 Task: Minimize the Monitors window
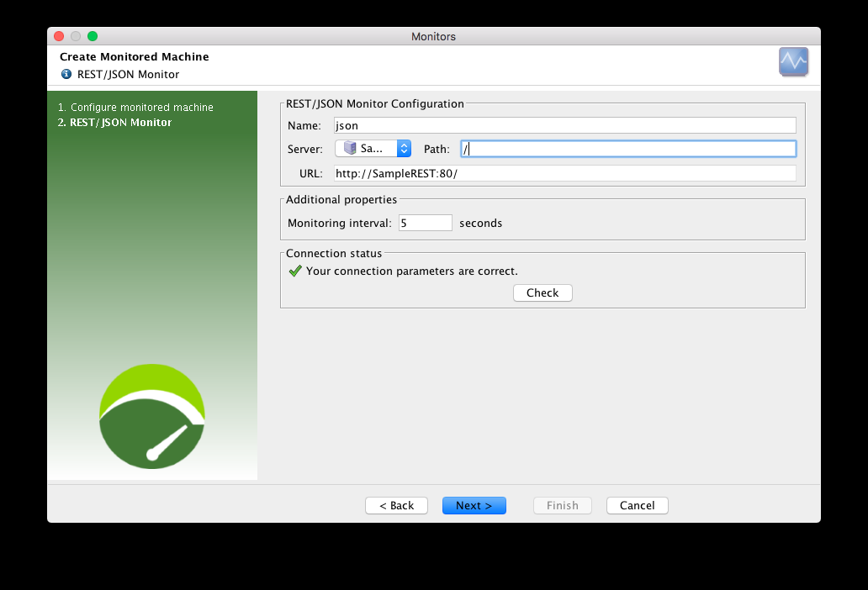(76, 36)
